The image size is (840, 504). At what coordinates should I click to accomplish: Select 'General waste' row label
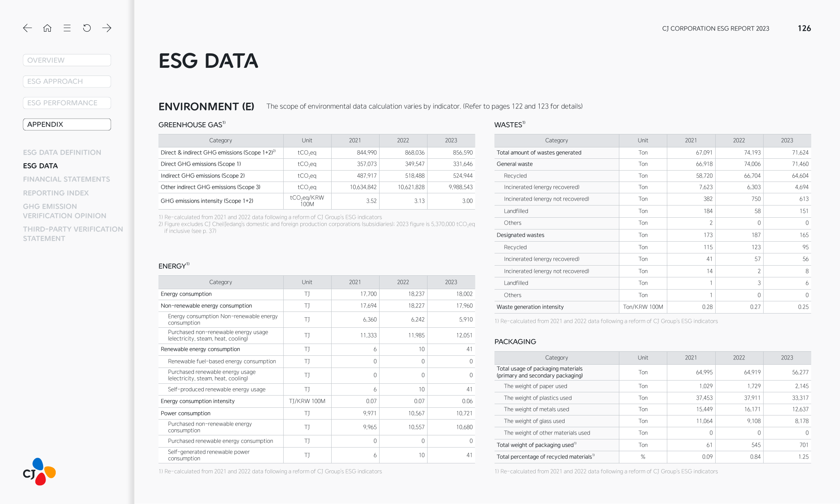click(514, 164)
